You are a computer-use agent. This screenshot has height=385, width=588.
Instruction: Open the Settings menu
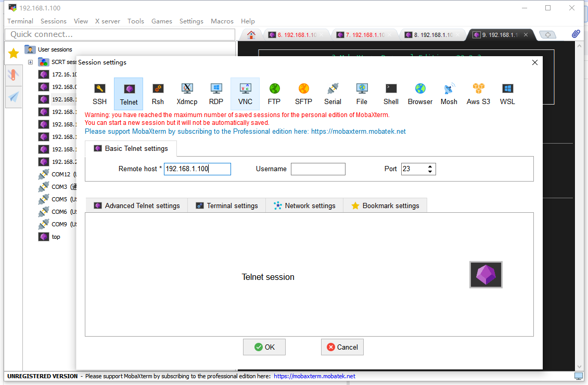click(191, 21)
